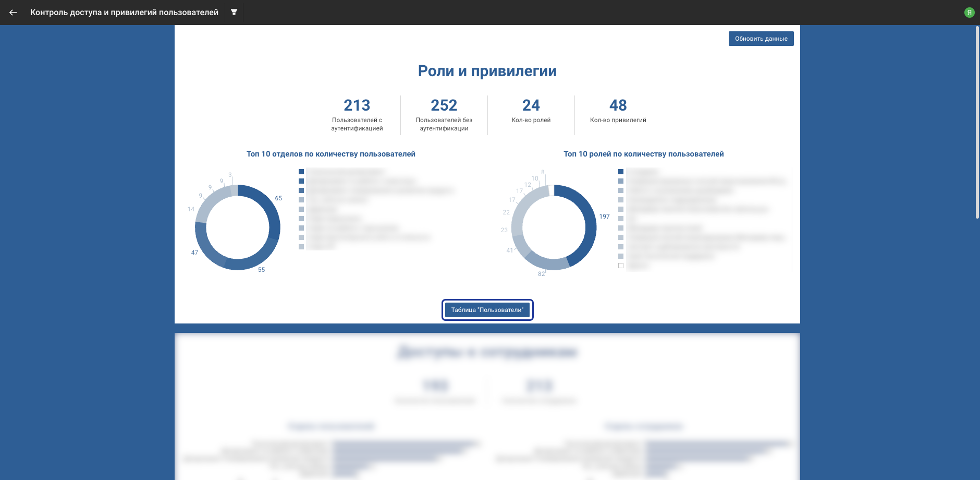
Task: Click the 24 "Кол-во ролей" counter
Action: point(531,105)
